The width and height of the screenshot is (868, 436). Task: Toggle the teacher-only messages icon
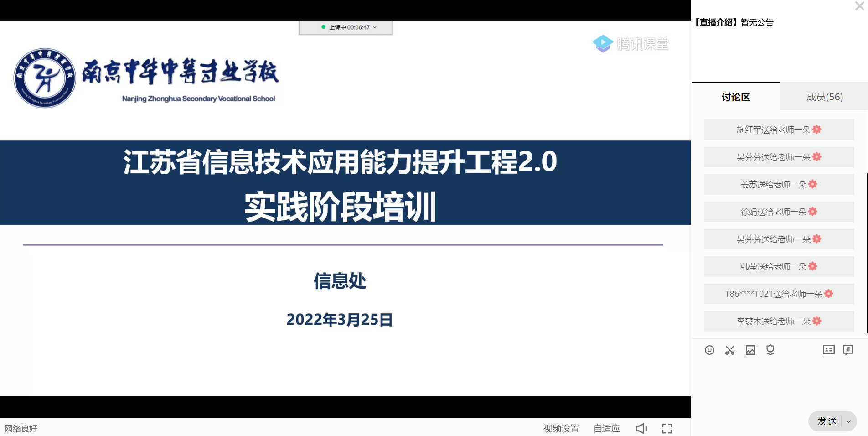[848, 350]
